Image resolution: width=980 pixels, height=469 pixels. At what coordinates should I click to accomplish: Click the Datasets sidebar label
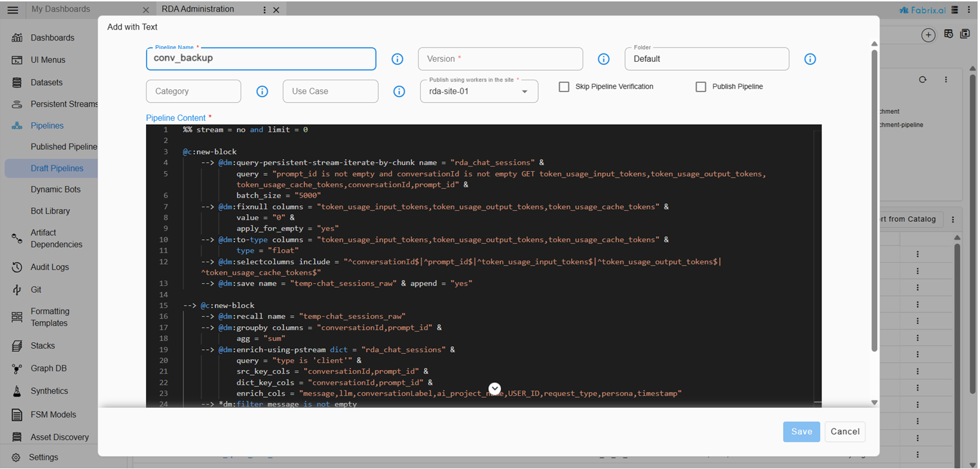pyautogui.click(x=47, y=82)
